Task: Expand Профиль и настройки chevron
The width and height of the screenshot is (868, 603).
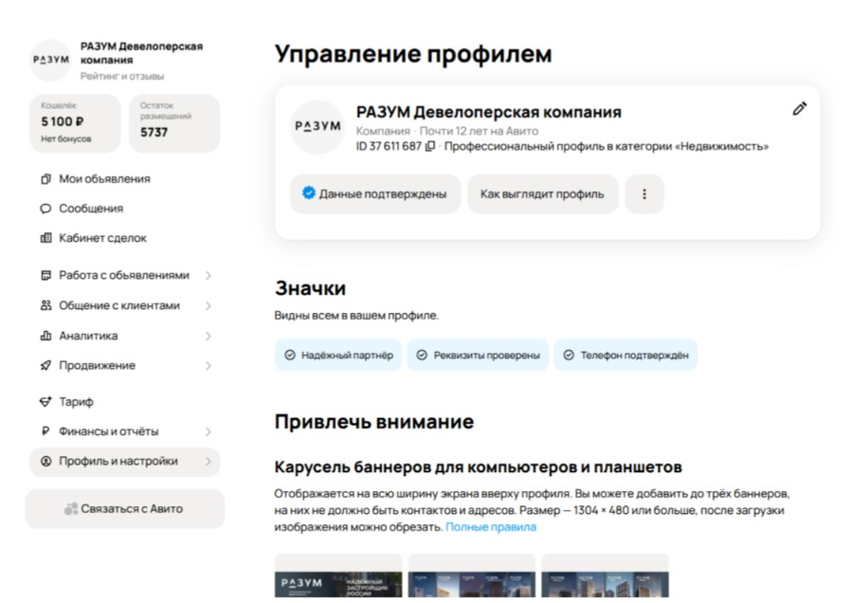Action: pyautogui.click(x=208, y=461)
